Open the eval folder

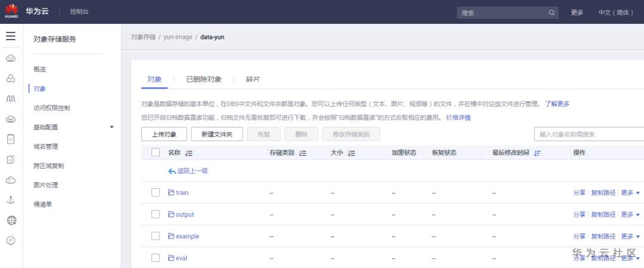(x=181, y=258)
